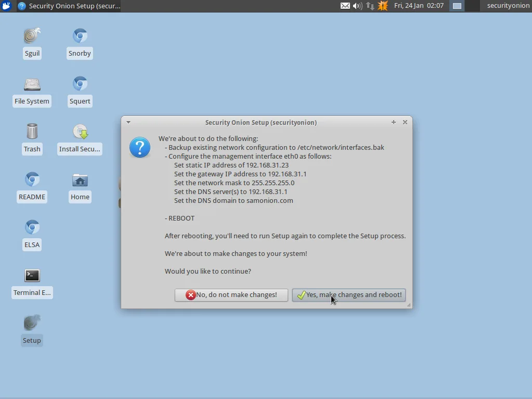The height and width of the screenshot is (399, 532).
Task: Click the text 'Set the DNS domain to samonion.com'
Action: point(233,200)
